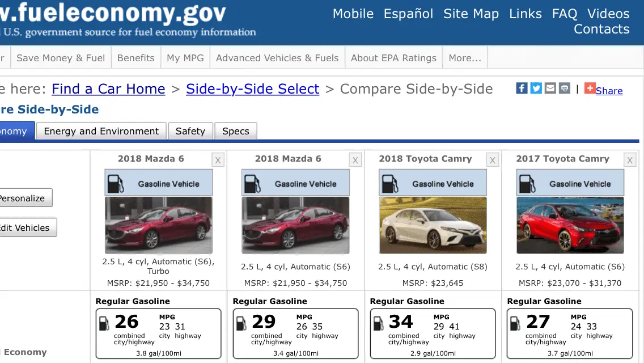Expand the Advanced Vehicles & Fuels menu
644x363 pixels.
pyautogui.click(x=277, y=58)
